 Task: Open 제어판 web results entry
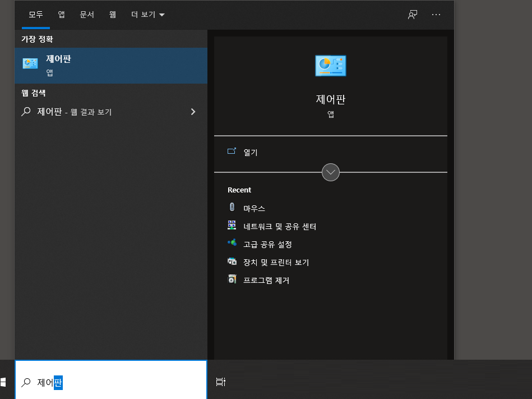click(x=111, y=112)
